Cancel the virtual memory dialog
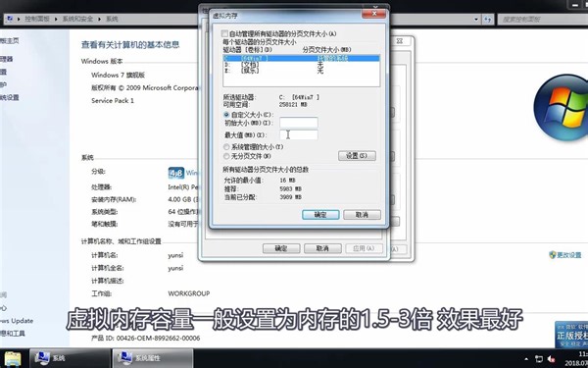Image resolution: width=588 pixels, height=368 pixels. pos(362,214)
